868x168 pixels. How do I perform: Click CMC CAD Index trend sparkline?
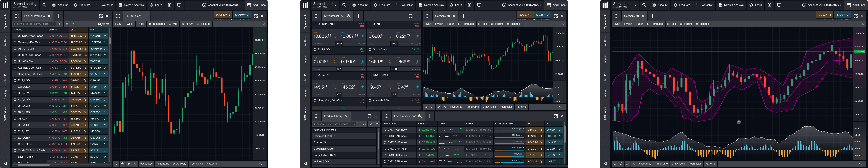click(x=451, y=136)
